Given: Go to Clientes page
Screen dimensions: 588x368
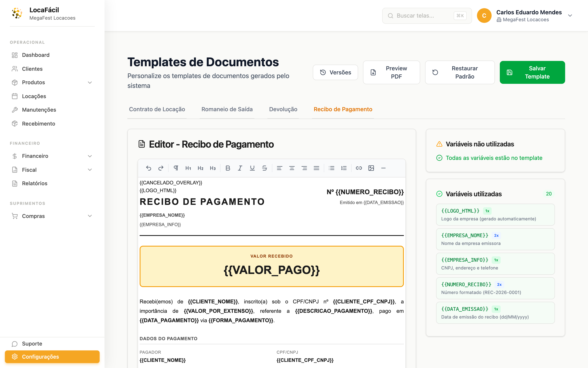Looking at the screenshot, I should 52,69.
